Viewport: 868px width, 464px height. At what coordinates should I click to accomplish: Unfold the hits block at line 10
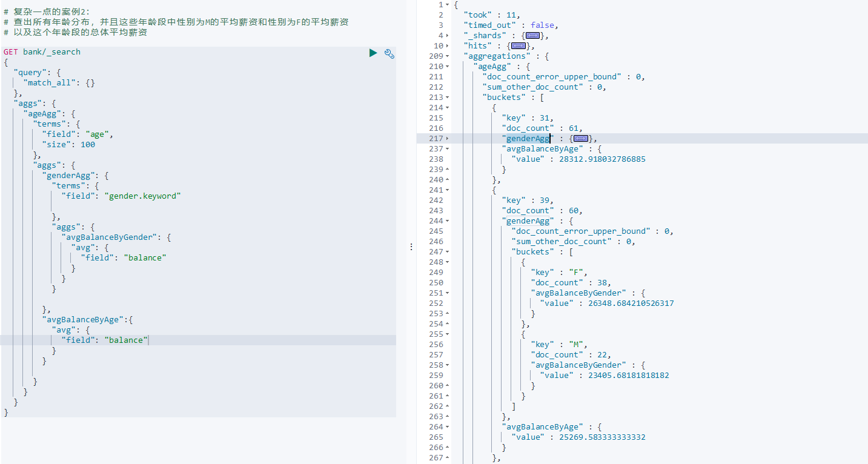pyautogui.click(x=448, y=46)
